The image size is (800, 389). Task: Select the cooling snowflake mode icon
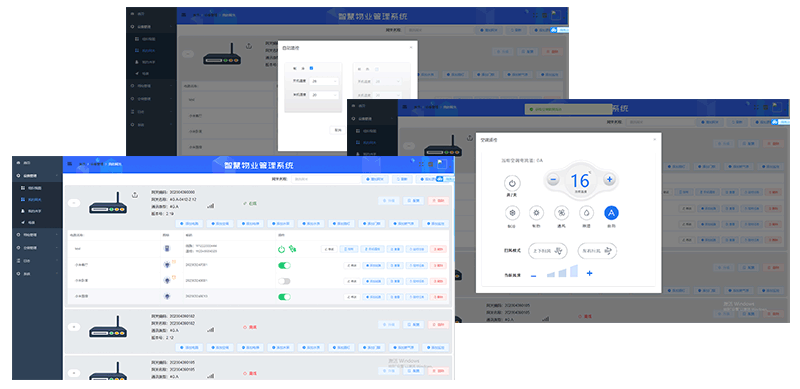tap(512, 213)
